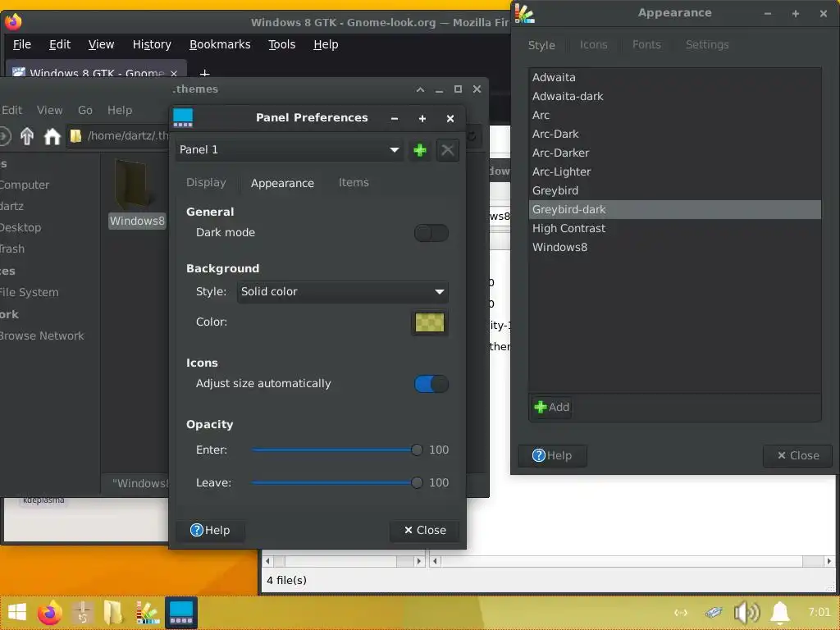Roll up the .themes window
This screenshot has height=630, width=840.
click(420, 89)
